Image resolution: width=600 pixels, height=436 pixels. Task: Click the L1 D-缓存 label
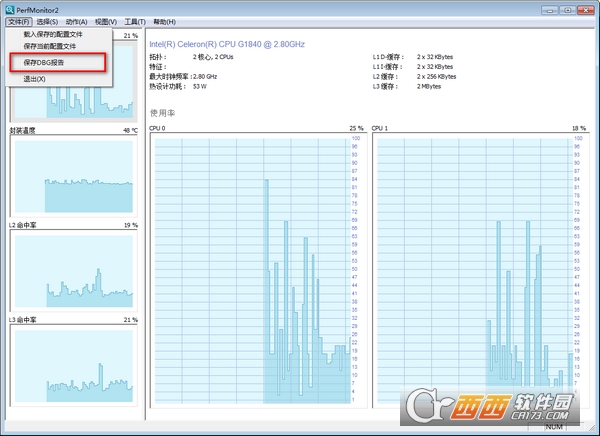tap(388, 57)
